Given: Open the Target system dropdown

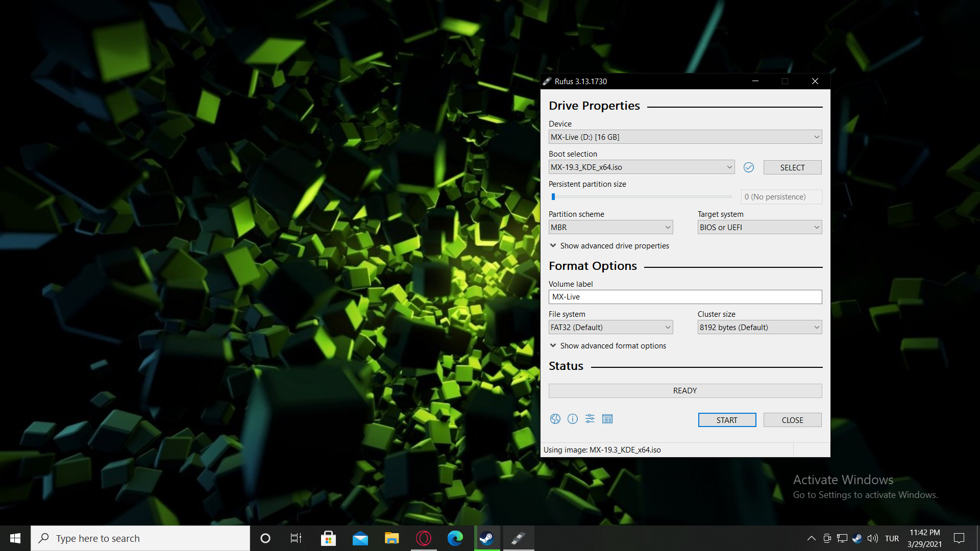Looking at the screenshot, I should coord(759,228).
